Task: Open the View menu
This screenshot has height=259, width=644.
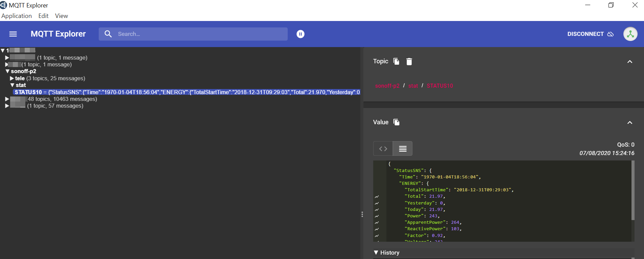Action: 61,16
